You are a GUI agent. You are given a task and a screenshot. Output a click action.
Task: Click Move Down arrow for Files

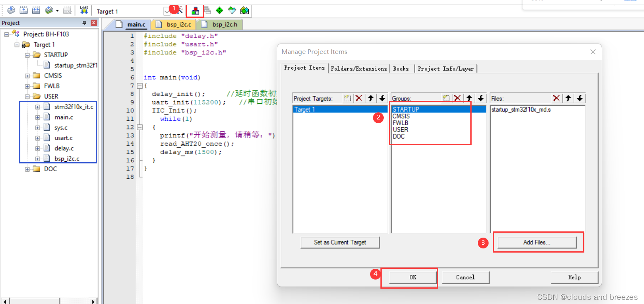(580, 98)
